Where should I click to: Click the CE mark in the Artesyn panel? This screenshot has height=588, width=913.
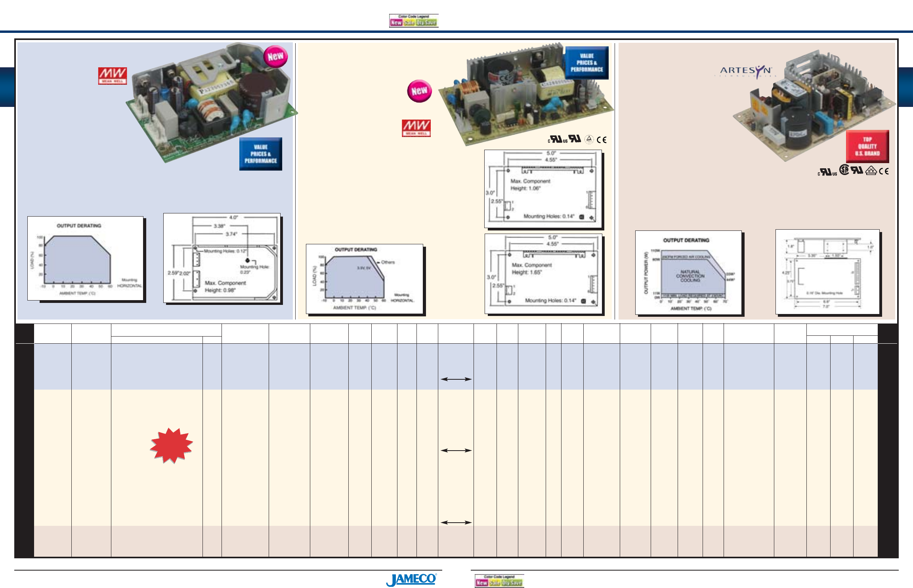(884, 171)
